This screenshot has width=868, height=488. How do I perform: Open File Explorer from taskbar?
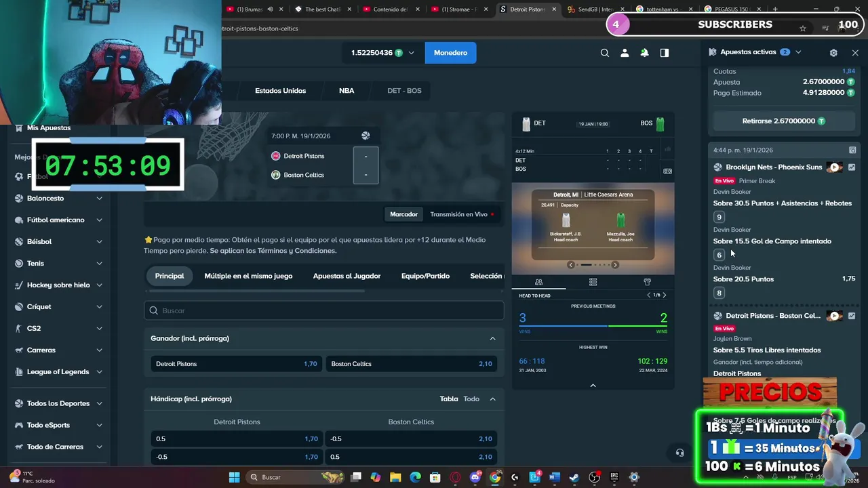(395, 477)
